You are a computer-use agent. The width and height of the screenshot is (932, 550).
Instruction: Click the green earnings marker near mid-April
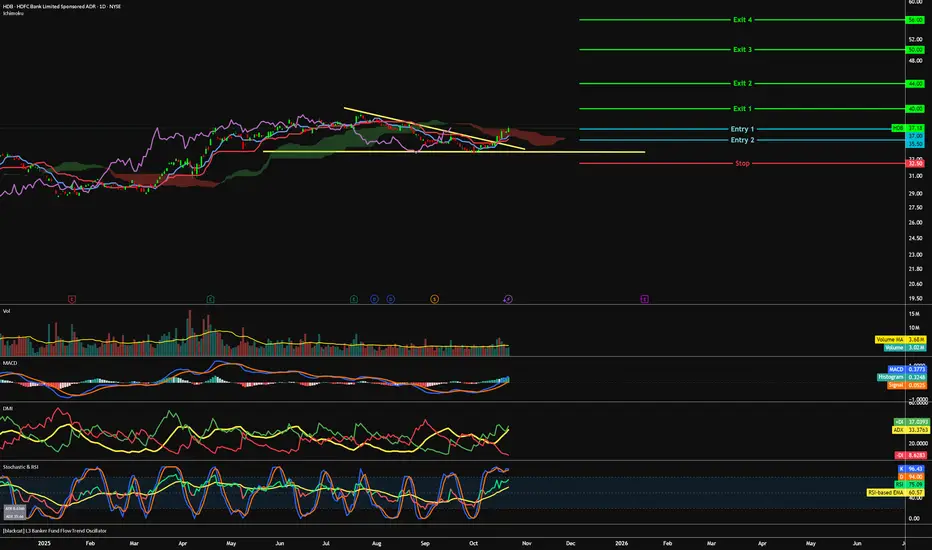[210, 299]
